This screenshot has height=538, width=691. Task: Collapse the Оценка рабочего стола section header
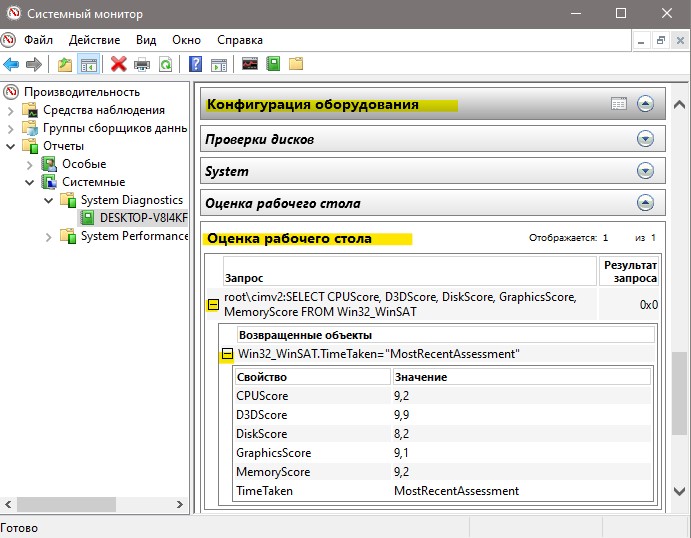click(645, 203)
